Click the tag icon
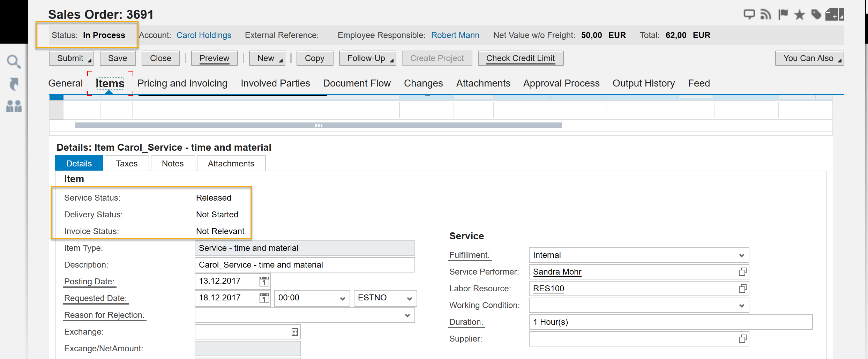The height and width of the screenshot is (359, 868). point(816,15)
